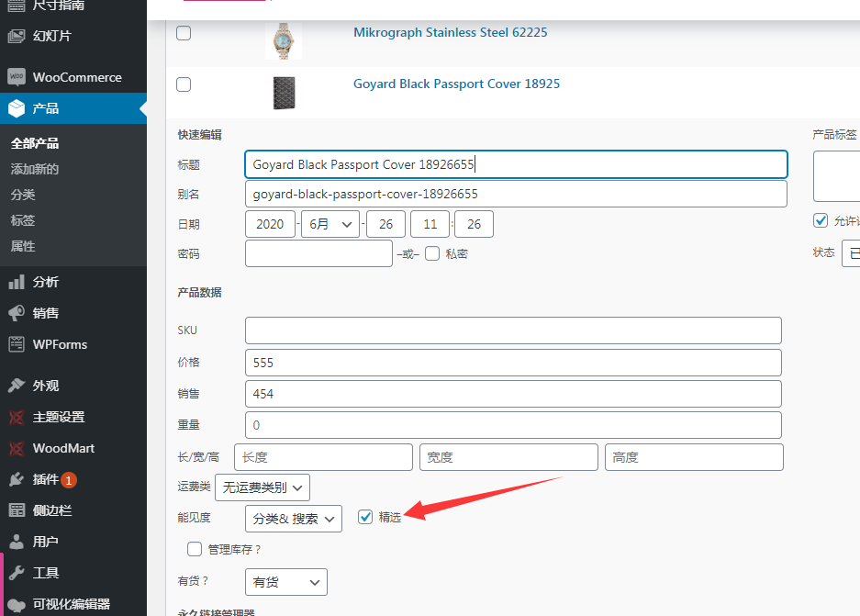Click the hour field showing 11
The width and height of the screenshot is (860, 616).
tap(430, 224)
